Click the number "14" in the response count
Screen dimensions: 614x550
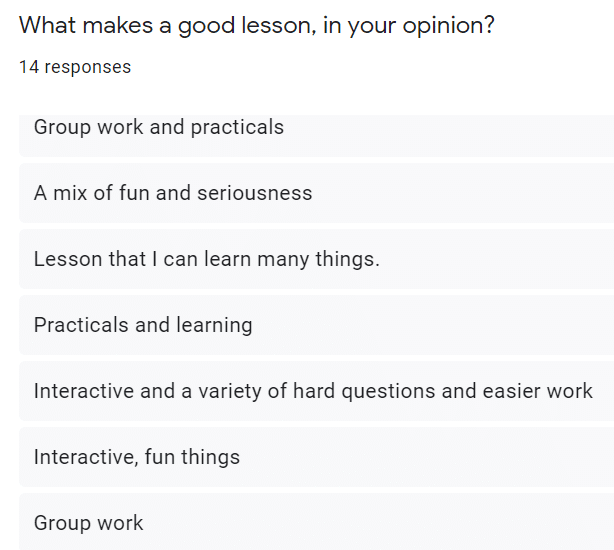tap(29, 67)
